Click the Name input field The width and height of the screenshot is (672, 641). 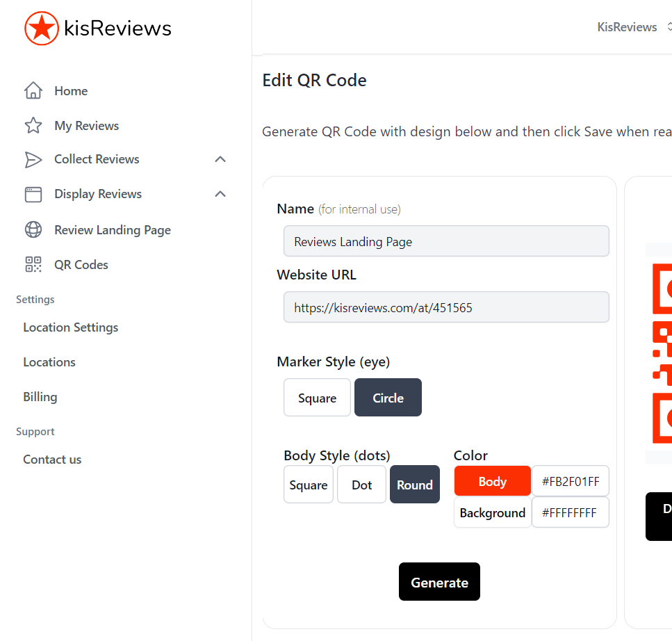446,241
